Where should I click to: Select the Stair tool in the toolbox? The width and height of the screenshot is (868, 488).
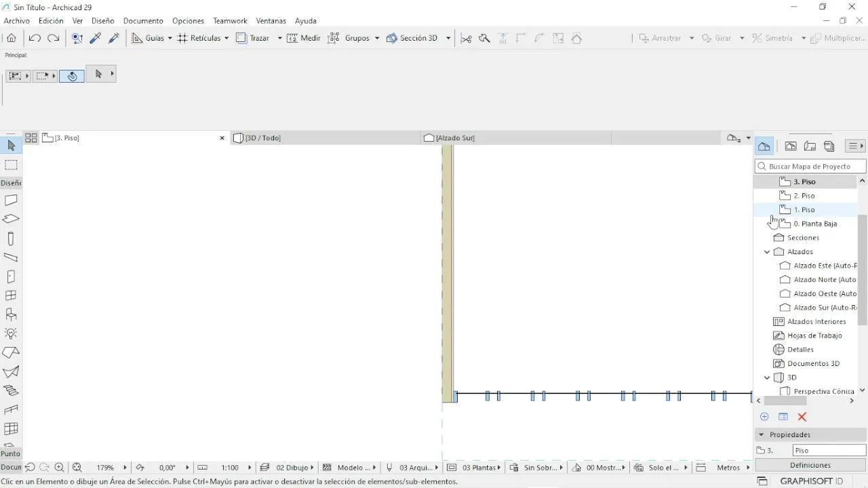click(x=11, y=390)
